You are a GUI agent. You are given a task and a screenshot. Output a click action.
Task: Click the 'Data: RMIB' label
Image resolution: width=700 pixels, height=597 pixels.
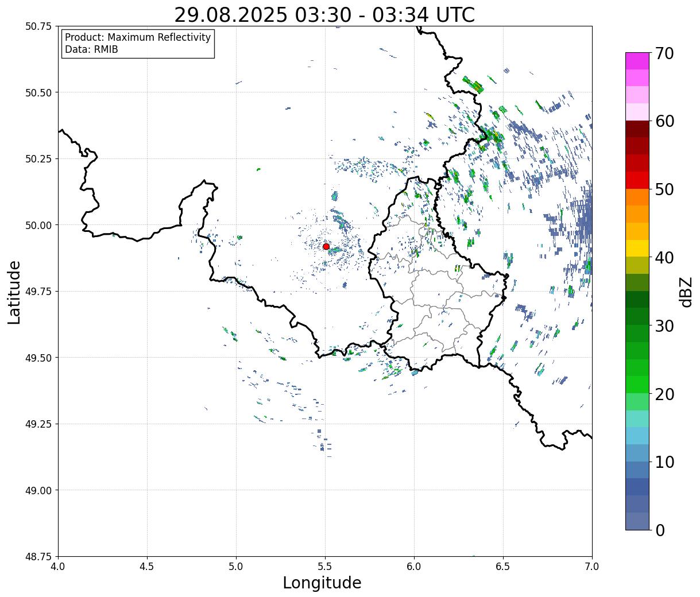[x=91, y=50]
